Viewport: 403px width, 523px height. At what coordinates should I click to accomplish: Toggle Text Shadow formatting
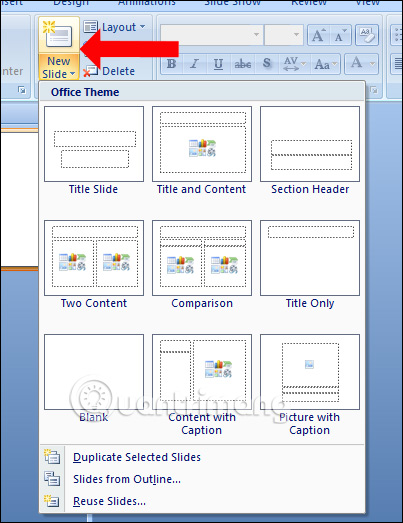point(267,63)
